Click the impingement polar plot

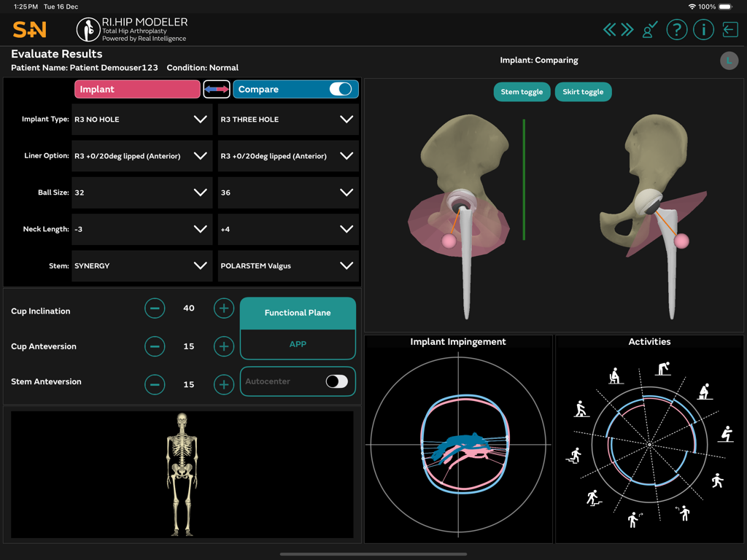coord(458,445)
